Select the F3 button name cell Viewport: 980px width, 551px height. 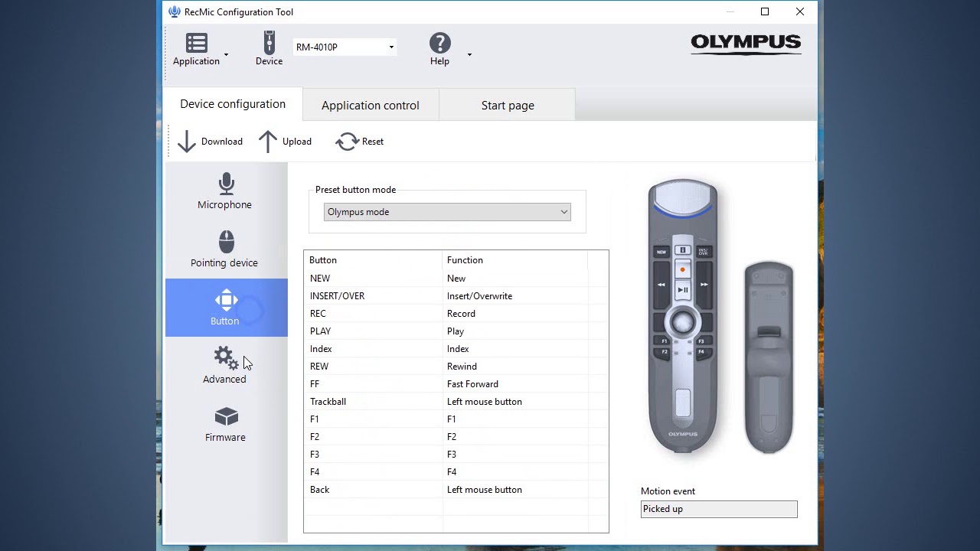[373, 455]
